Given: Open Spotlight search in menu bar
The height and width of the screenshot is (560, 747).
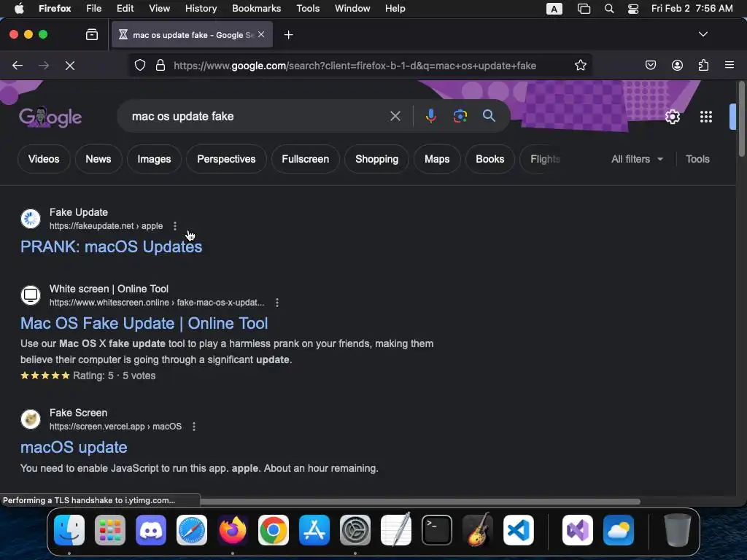Looking at the screenshot, I should 609,9.
